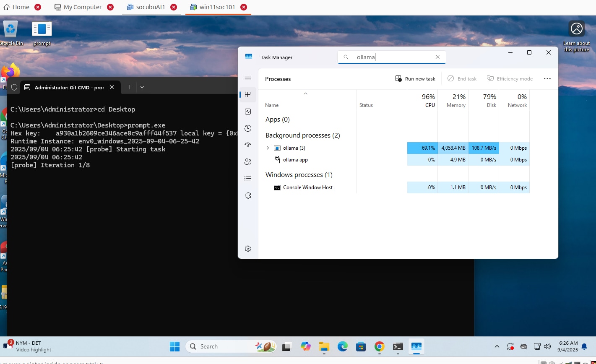
Task: Clear the ollama search text
Action: click(x=438, y=57)
